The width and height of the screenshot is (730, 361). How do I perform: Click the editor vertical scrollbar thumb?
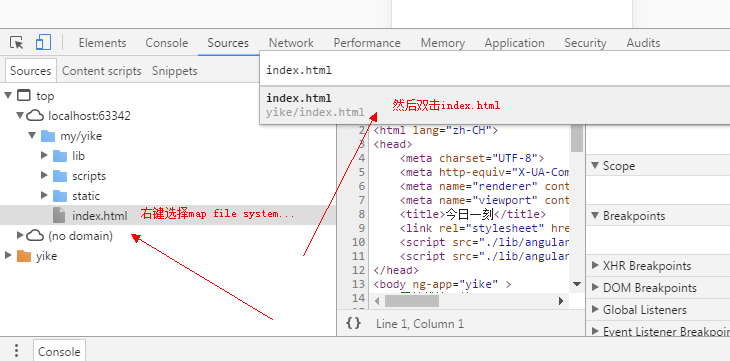(x=577, y=139)
